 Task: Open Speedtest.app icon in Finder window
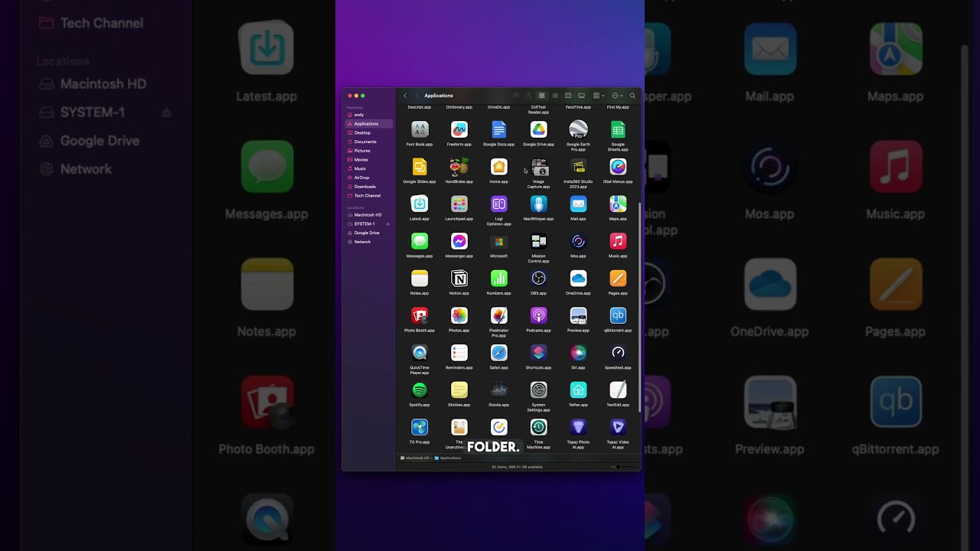[618, 353]
